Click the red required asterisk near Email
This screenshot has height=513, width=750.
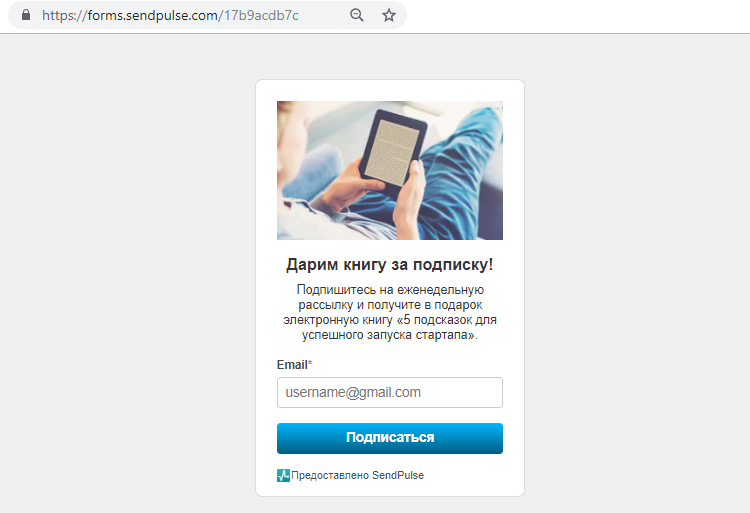310,363
